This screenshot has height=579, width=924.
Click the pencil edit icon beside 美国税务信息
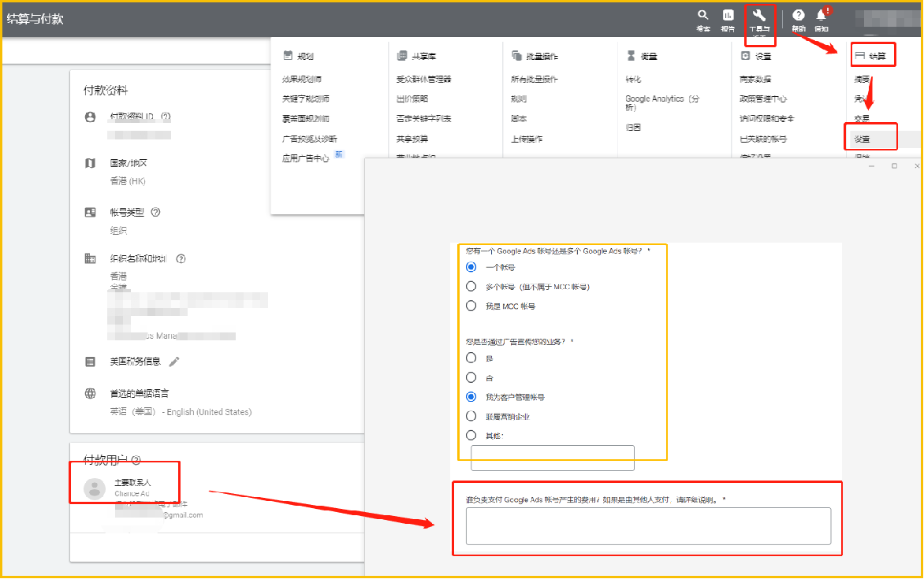tap(174, 362)
